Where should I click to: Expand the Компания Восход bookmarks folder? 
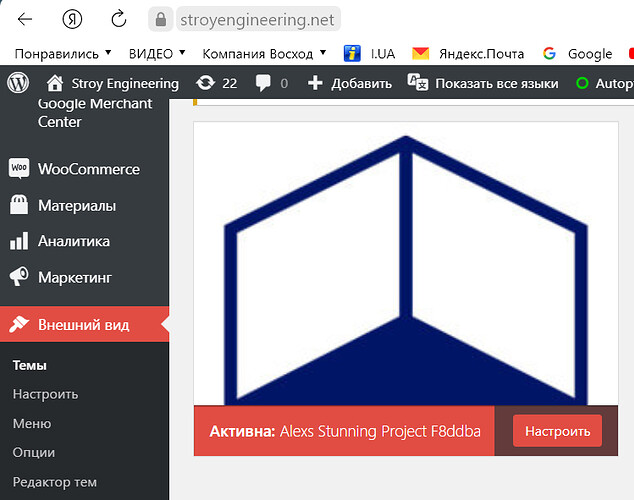click(264, 53)
